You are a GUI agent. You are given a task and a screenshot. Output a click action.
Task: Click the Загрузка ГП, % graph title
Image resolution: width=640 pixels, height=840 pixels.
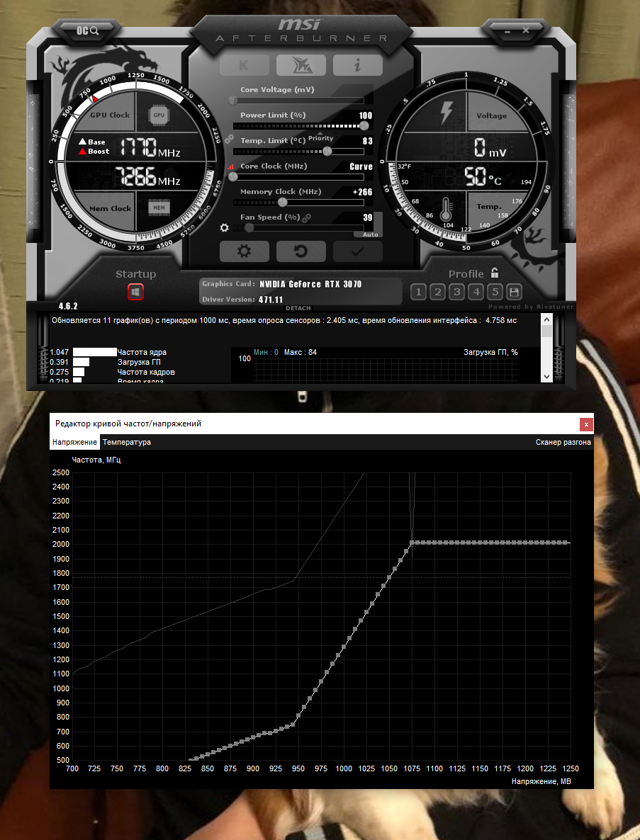[490, 352]
